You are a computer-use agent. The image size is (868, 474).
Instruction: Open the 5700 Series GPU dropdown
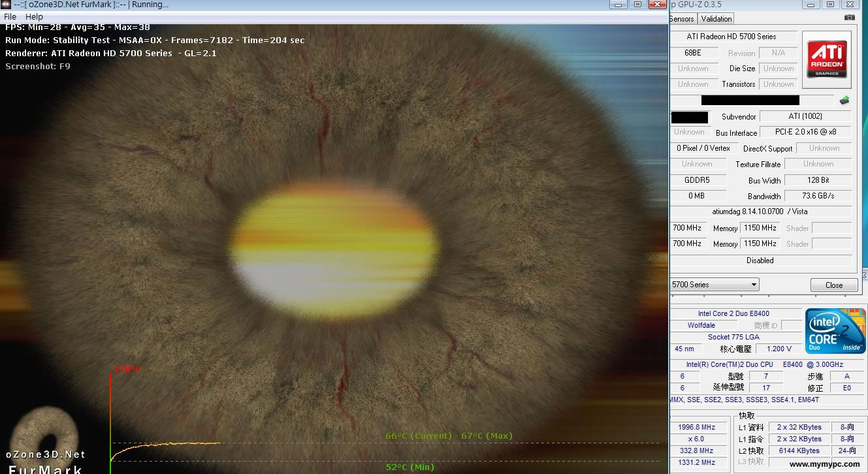click(715, 285)
